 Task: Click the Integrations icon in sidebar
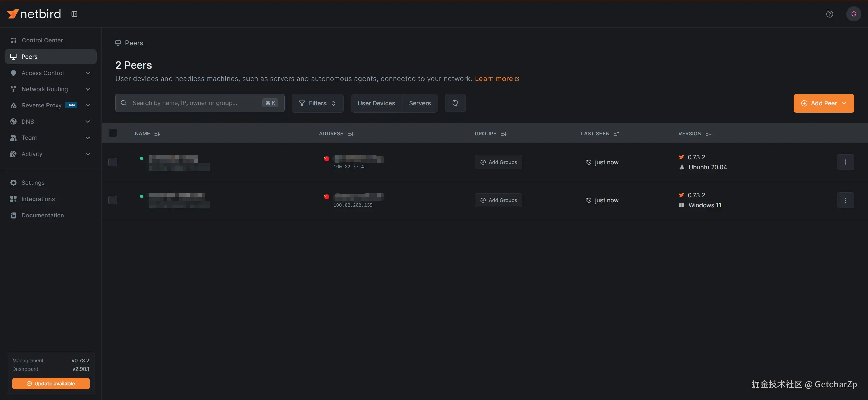pos(13,199)
